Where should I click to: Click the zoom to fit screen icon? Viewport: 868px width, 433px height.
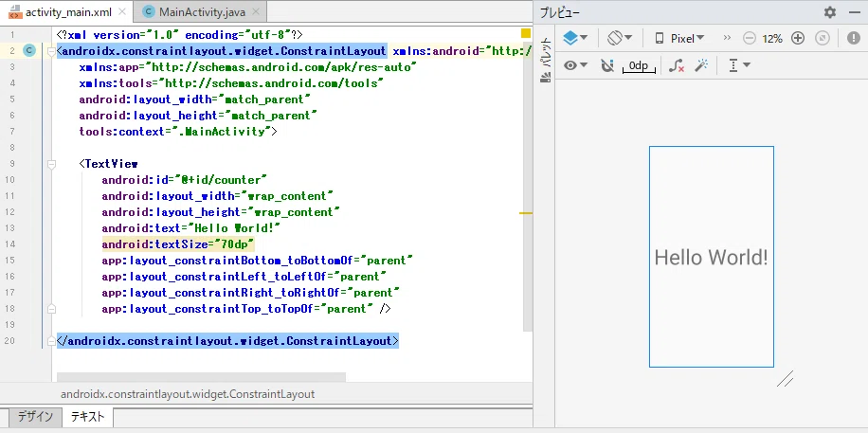[823, 38]
